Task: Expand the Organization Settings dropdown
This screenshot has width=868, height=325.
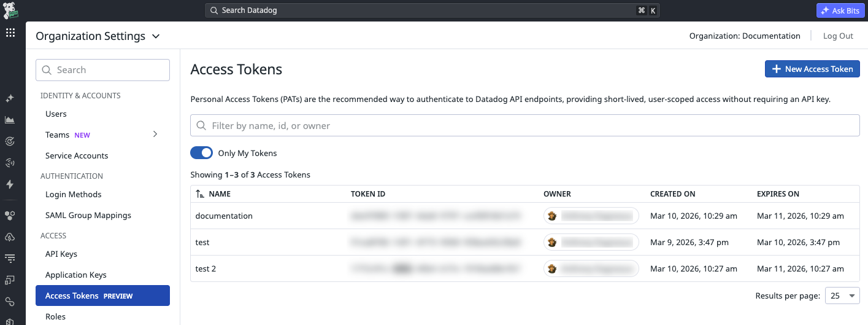Action: pyautogui.click(x=156, y=36)
